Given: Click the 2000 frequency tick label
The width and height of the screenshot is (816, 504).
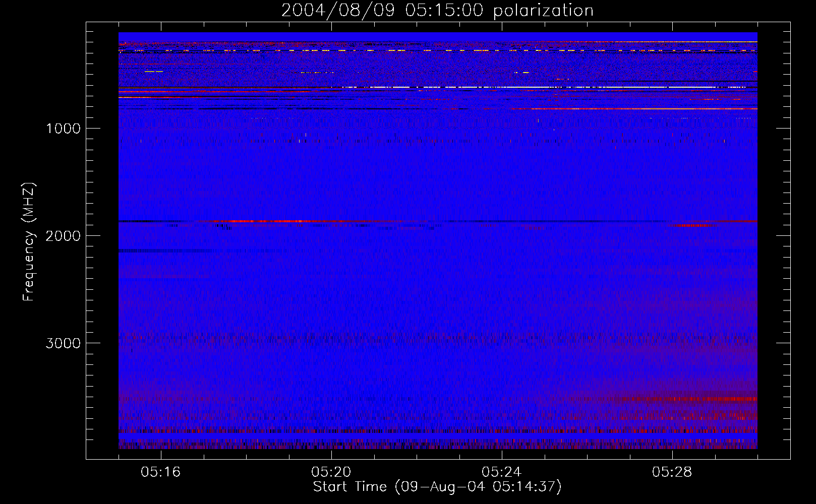Looking at the screenshot, I should (x=63, y=236).
